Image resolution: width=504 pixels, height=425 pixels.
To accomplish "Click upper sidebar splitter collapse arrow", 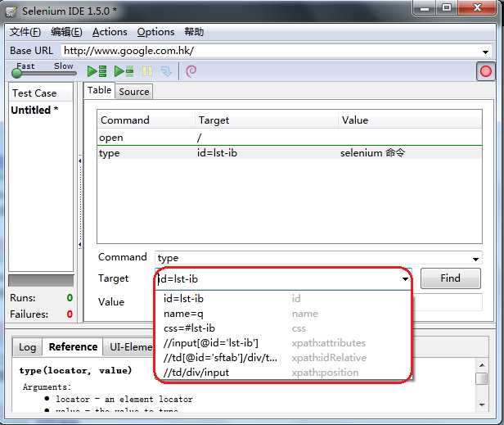I will click(79, 161).
